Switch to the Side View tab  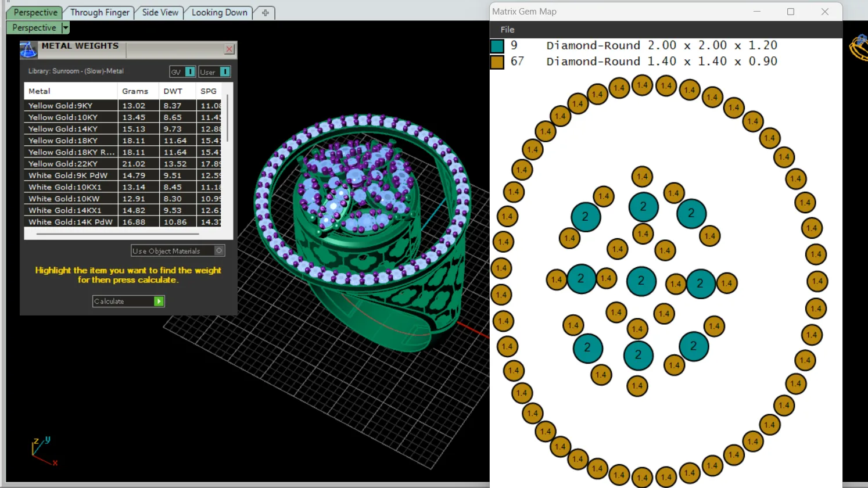tap(160, 12)
